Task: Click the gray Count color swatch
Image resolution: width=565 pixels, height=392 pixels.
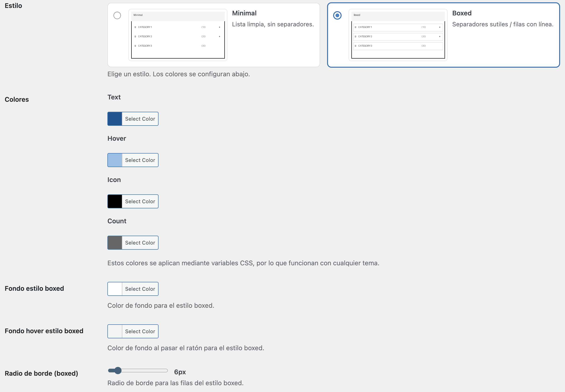Action: 115,243
